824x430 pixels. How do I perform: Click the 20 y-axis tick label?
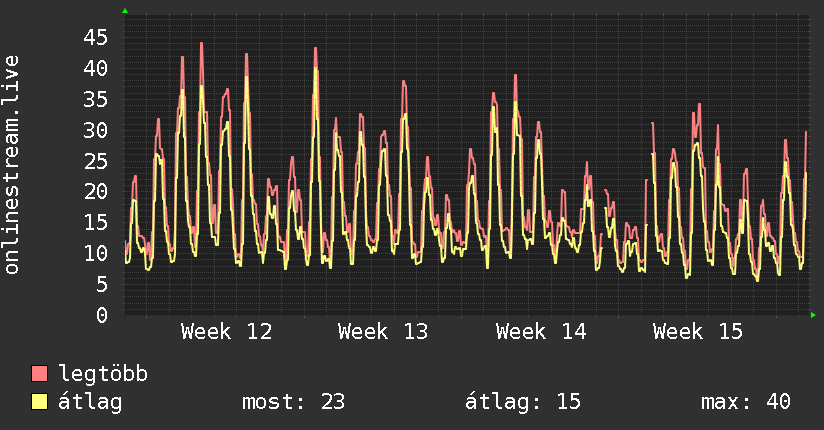pos(96,191)
